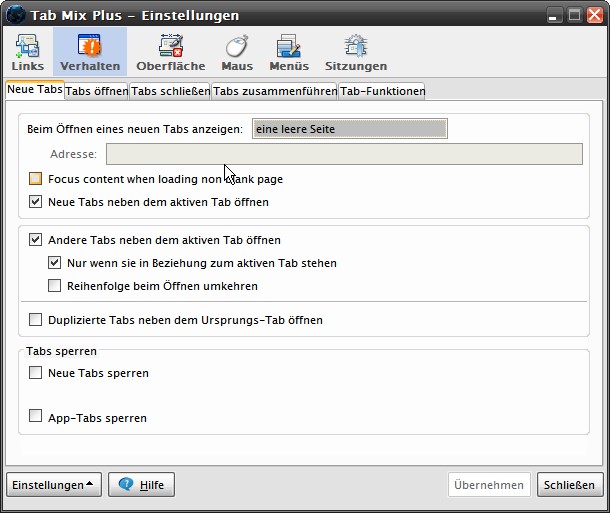Click the 'Tabs sperren' group label
The height and width of the screenshot is (513, 610).
(61, 351)
